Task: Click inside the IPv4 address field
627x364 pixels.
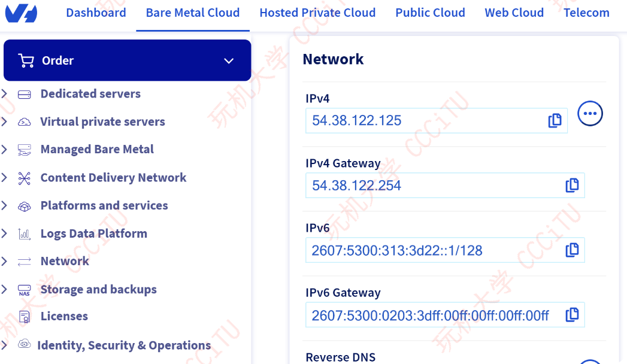Action: click(x=419, y=120)
